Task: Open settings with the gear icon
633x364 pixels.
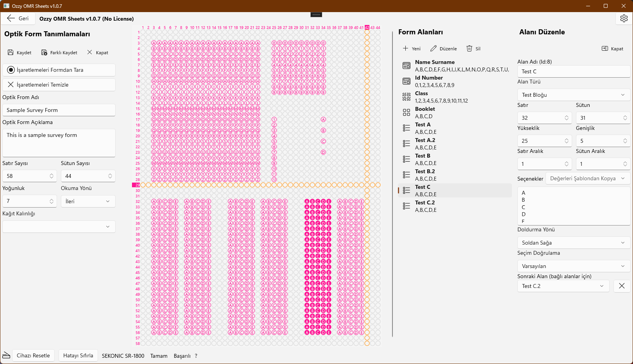Action: click(x=624, y=18)
